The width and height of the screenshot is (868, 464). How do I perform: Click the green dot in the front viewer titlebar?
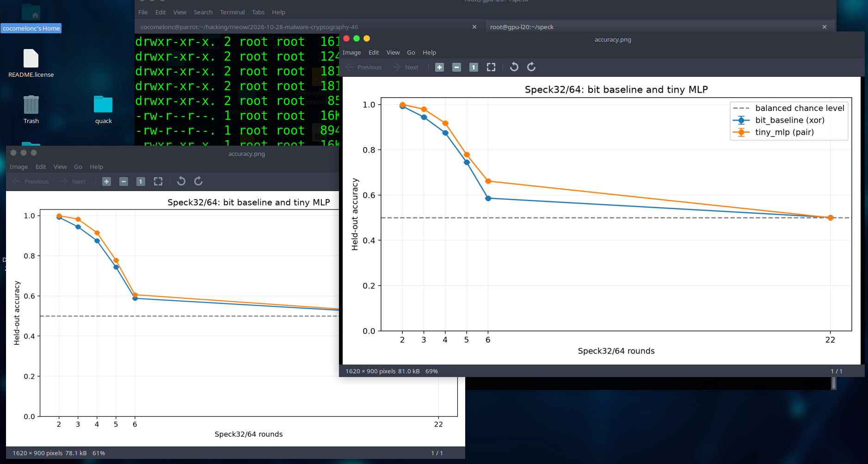(357, 39)
